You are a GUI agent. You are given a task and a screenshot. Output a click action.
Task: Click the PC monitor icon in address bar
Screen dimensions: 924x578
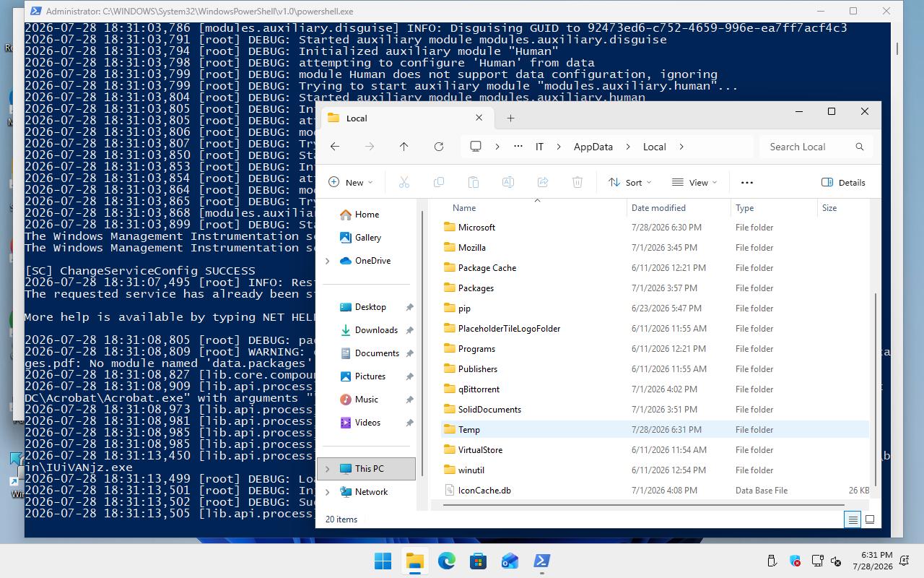tap(476, 147)
